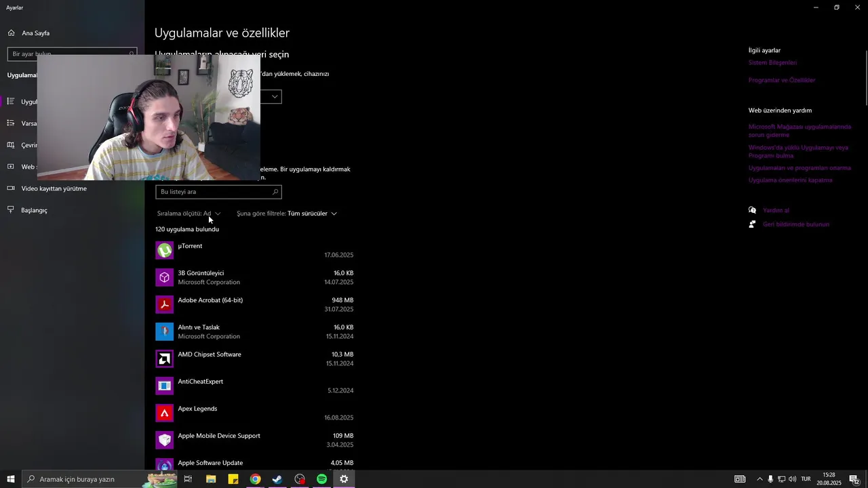Viewport: 868px width, 488px height.
Task: Open Task View on the taskbar
Action: 188,479
